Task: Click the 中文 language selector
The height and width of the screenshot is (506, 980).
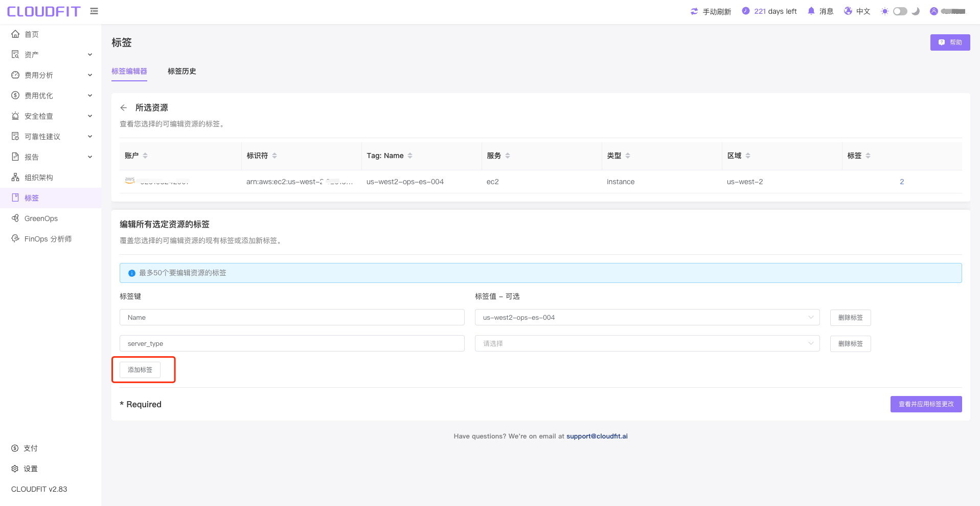Action: 863,11
